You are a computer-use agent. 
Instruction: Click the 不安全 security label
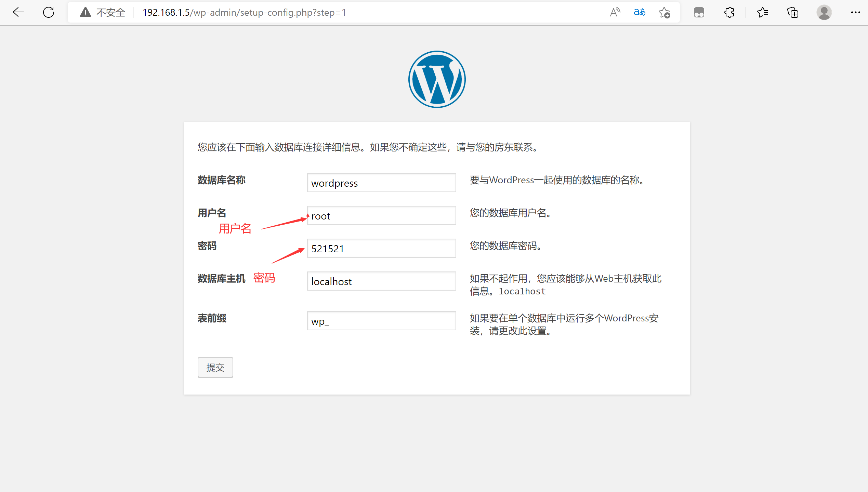(111, 12)
